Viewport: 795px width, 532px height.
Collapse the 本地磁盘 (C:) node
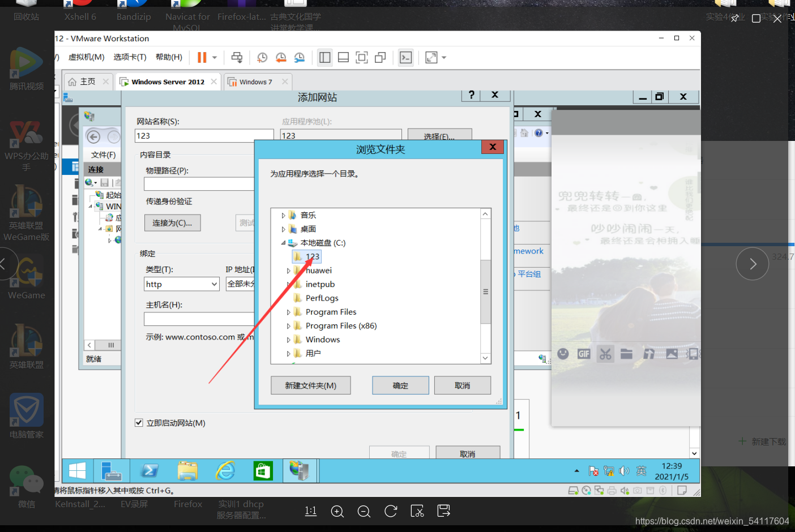(x=283, y=243)
